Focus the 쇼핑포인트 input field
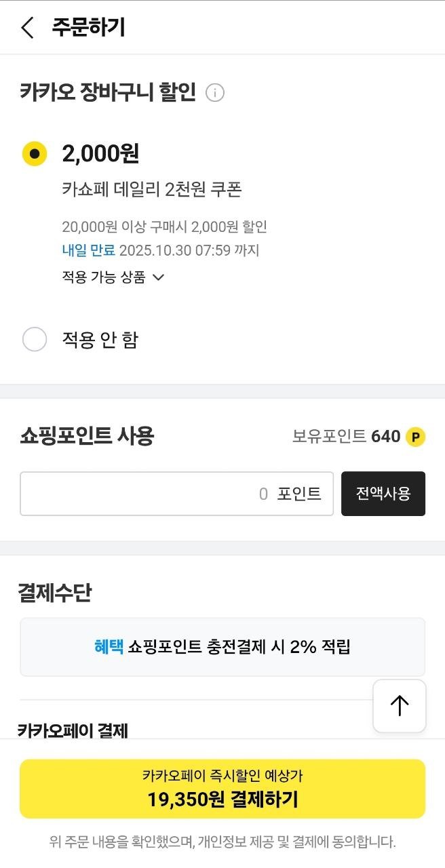This screenshot has width=445, height=868. coord(176,494)
